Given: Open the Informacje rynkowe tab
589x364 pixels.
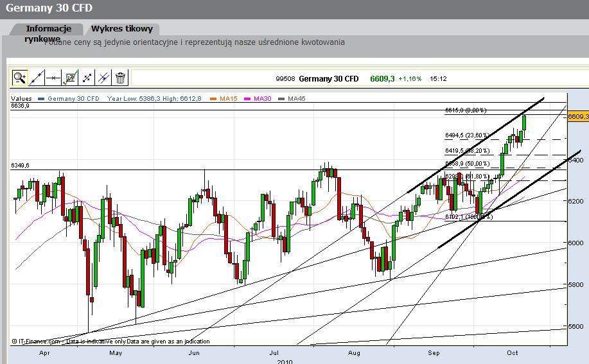Looking at the screenshot, I should (48, 33).
